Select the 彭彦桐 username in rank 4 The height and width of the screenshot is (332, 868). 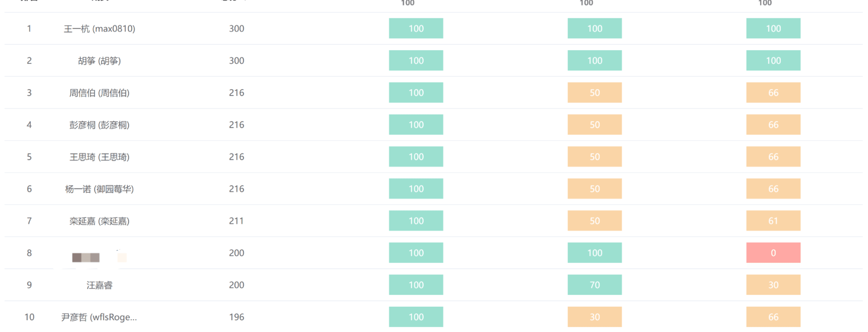(x=99, y=125)
